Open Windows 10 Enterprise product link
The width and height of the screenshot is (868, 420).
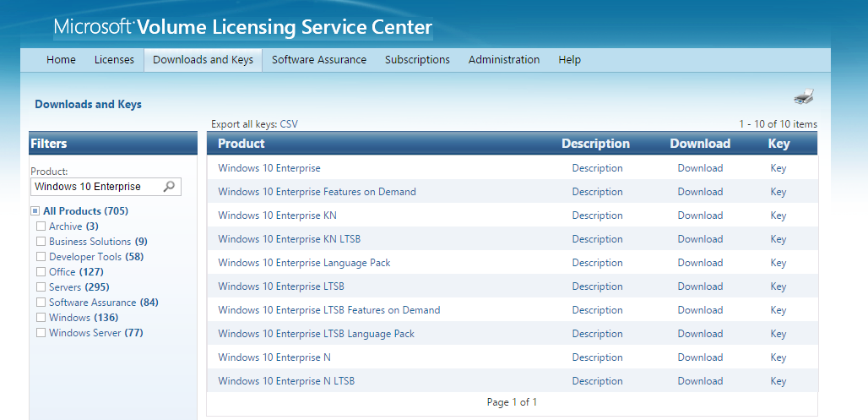(x=269, y=168)
